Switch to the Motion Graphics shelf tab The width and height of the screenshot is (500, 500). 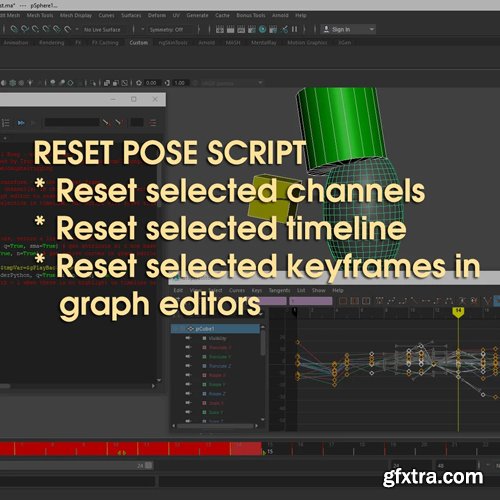tap(307, 43)
